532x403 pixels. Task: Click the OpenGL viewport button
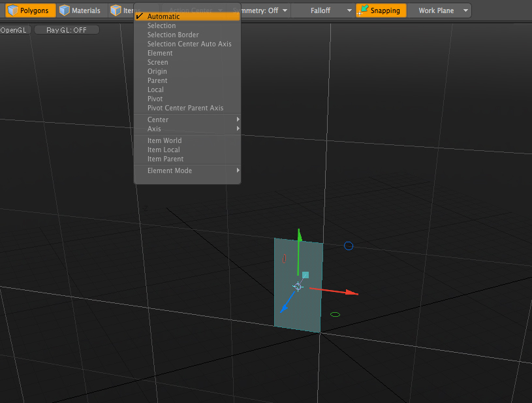(x=15, y=29)
